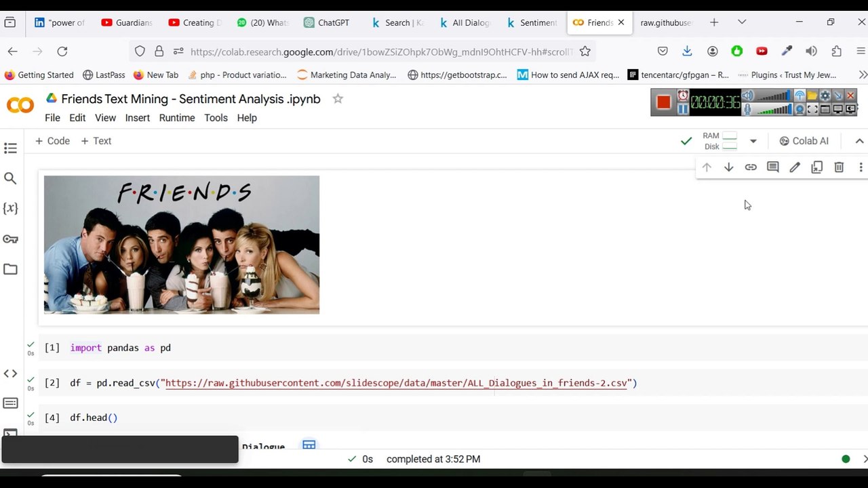Edit the text cell with pencil icon

coord(795,167)
